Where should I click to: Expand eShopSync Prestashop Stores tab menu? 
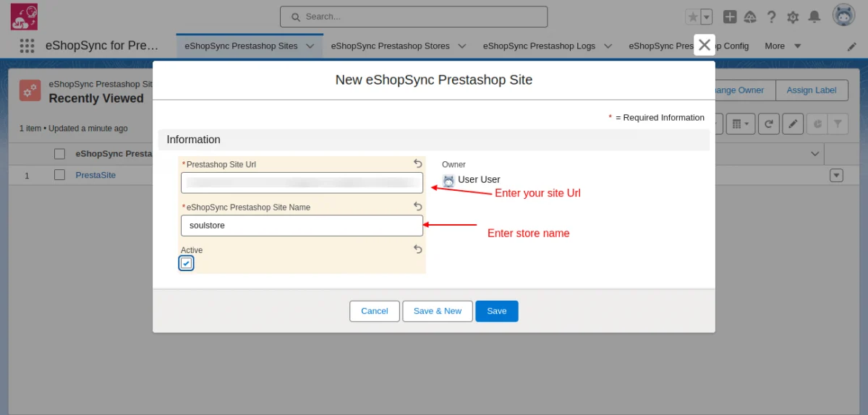[x=462, y=46]
